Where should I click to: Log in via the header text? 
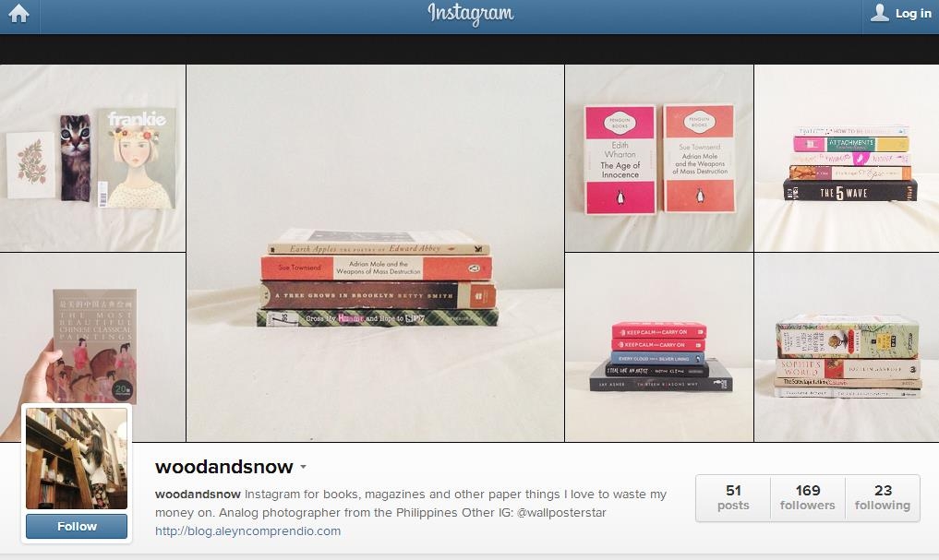pyautogui.click(x=913, y=14)
